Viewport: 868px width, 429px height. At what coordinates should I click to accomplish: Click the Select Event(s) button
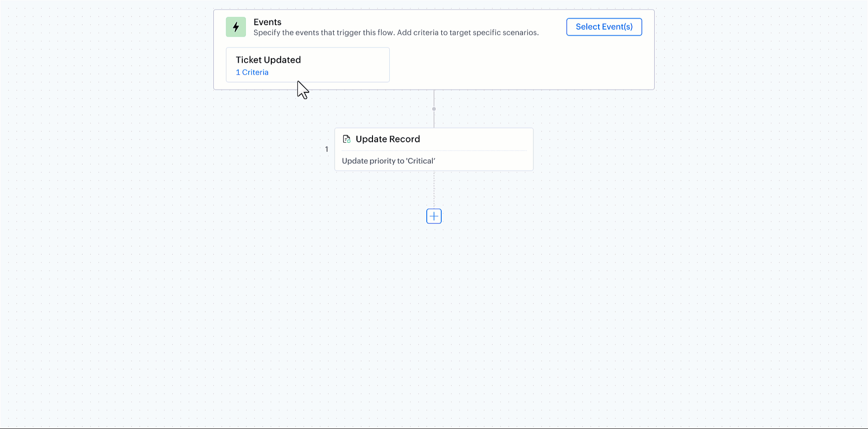(x=604, y=27)
